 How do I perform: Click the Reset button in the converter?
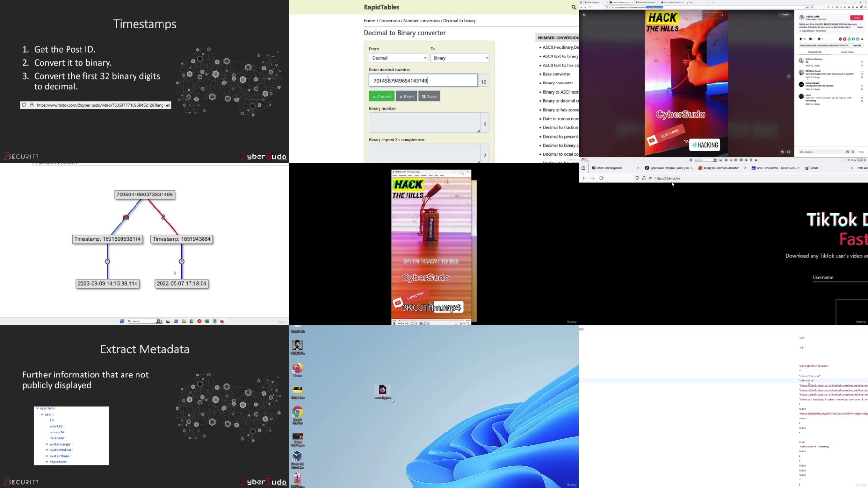[407, 96]
